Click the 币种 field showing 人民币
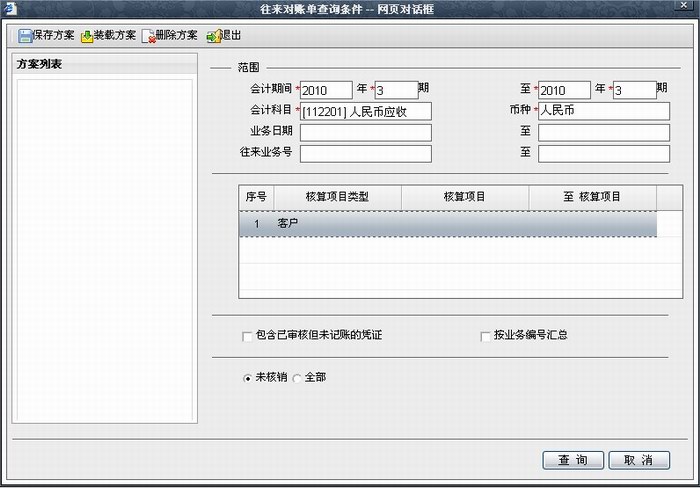Image resolution: width=700 pixels, height=488 pixels. [x=604, y=111]
